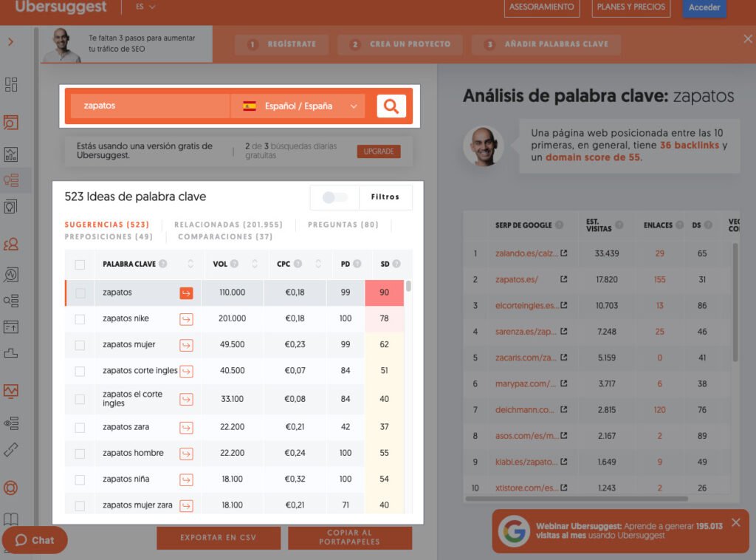Screen dimensions: 756x560
Task: Check the select-all checkbox in table header
Action: 80,264
